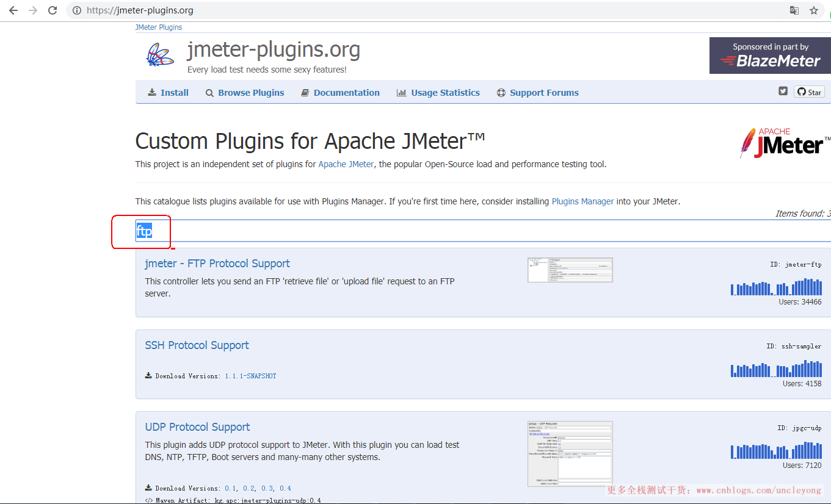
Task: Click 'Every load test needs some sexy features!' tagline
Action: coord(267,70)
